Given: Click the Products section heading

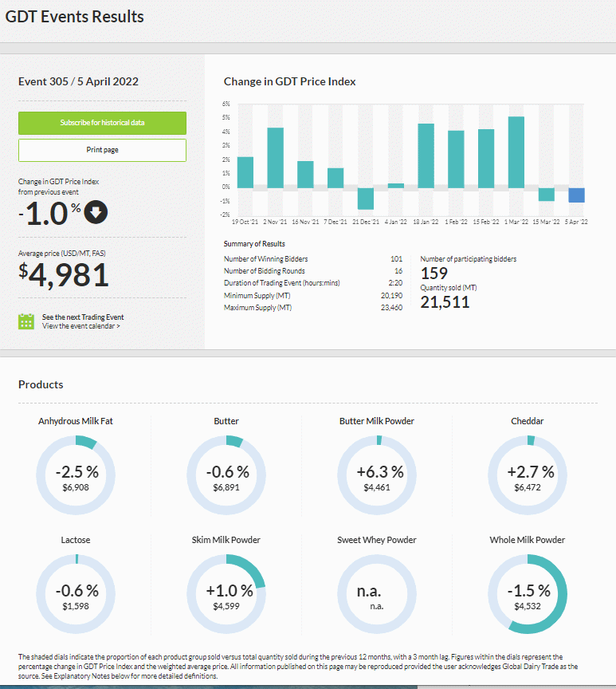Looking at the screenshot, I should (x=41, y=384).
